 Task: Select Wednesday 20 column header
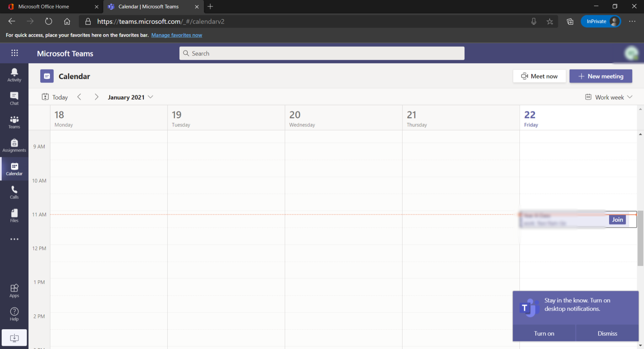(x=344, y=118)
